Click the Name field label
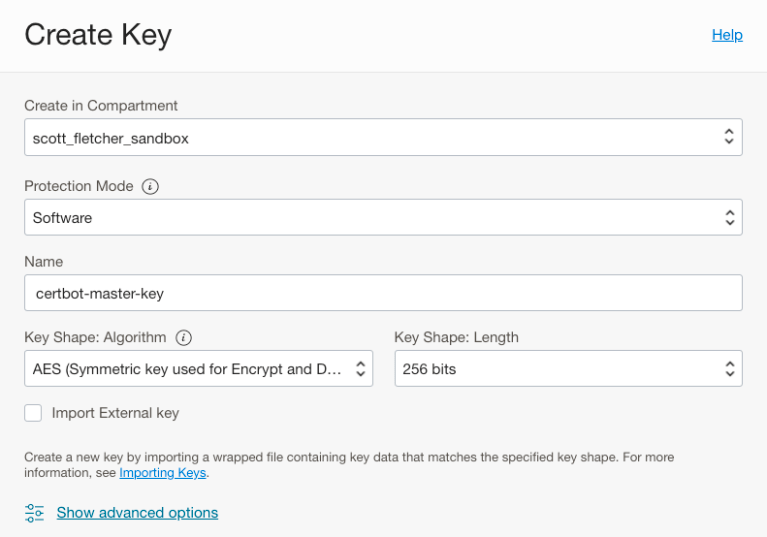The height and width of the screenshot is (537, 767). [x=44, y=262]
